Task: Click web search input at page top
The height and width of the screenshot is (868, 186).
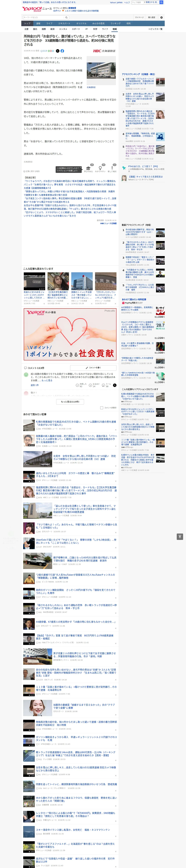Action: point(137,2)
